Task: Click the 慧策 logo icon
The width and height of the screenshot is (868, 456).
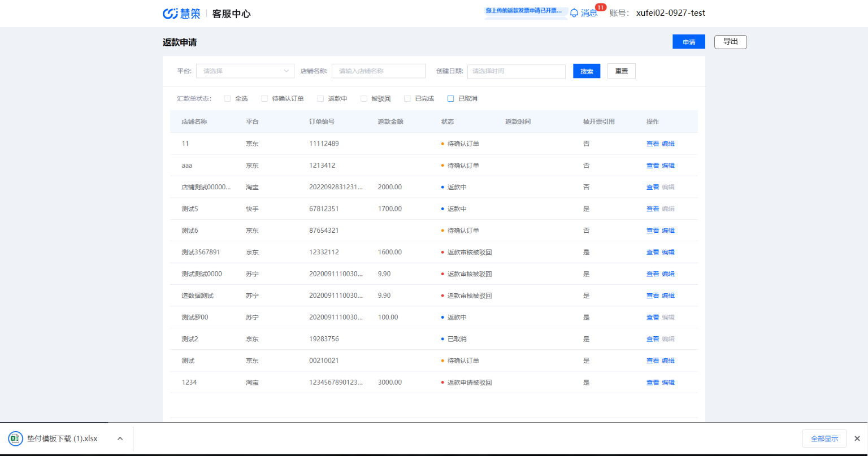Action: (x=170, y=14)
